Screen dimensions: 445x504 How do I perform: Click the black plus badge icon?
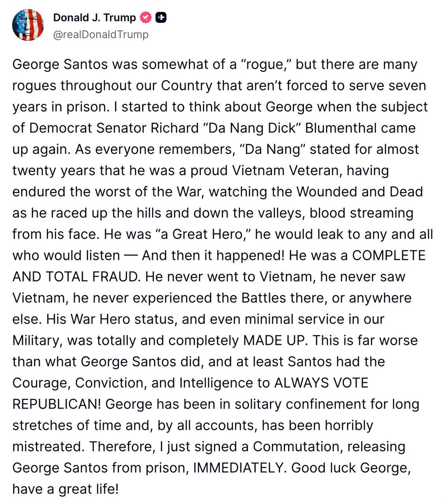coord(161,18)
